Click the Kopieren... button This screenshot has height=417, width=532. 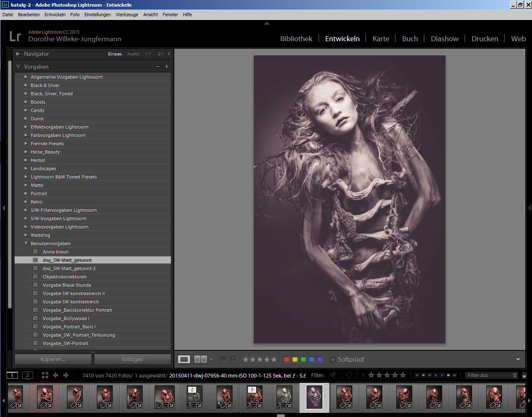53,359
